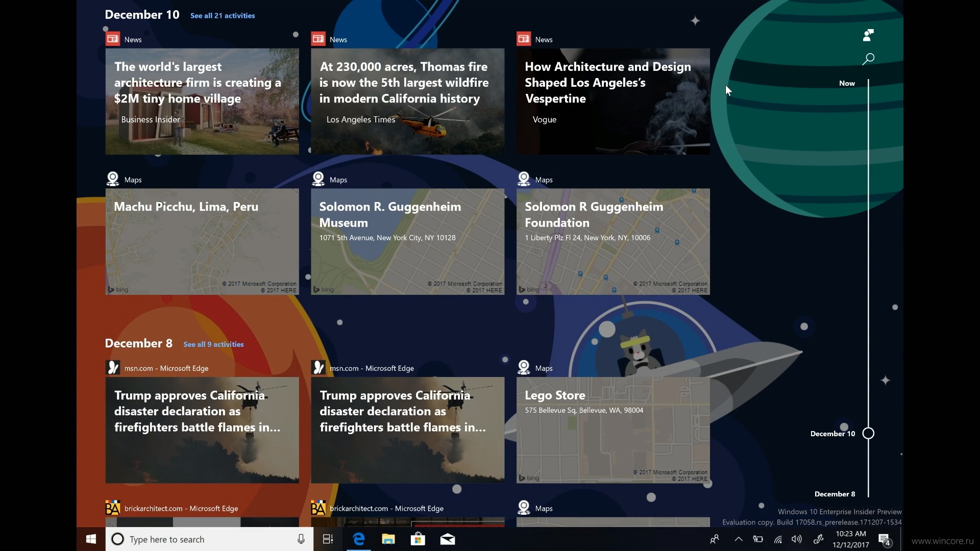
Task: Open People icon in system tray
Action: click(715, 539)
